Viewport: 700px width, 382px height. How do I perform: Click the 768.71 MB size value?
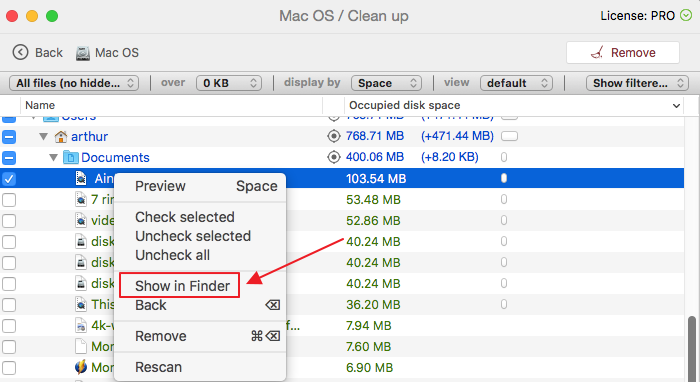click(375, 136)
